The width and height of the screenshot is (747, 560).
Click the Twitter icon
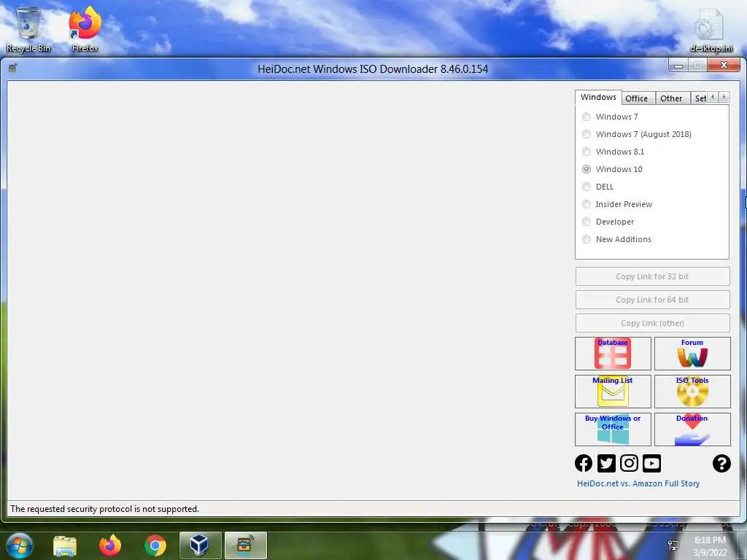pyautogui.click(x=606, y=463)
